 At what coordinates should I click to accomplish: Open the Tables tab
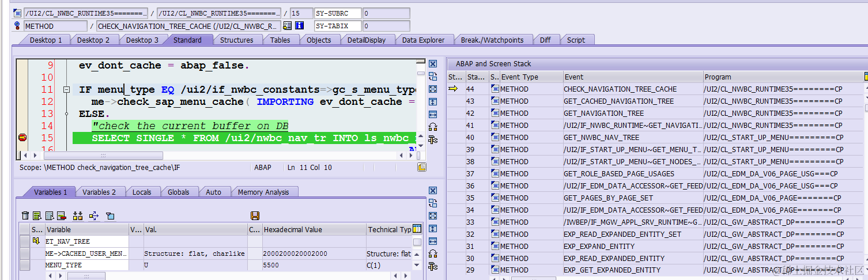[x=280, y=40]
